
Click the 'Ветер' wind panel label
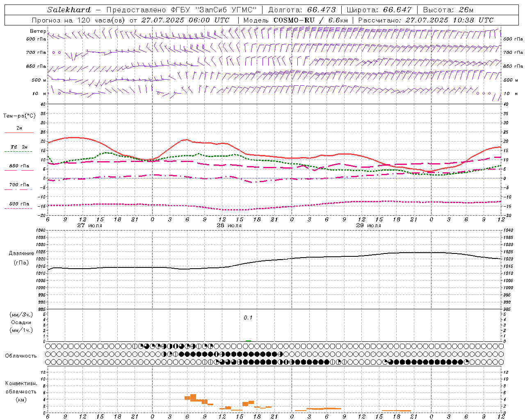(x=38, y=31)
